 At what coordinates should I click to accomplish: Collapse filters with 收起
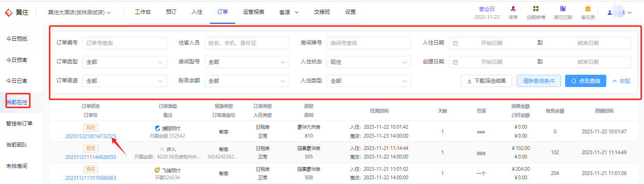point(621,81)
